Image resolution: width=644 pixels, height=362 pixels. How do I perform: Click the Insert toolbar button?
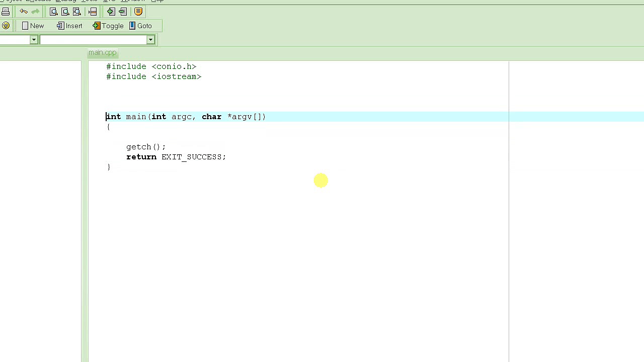tap(69, 26)
